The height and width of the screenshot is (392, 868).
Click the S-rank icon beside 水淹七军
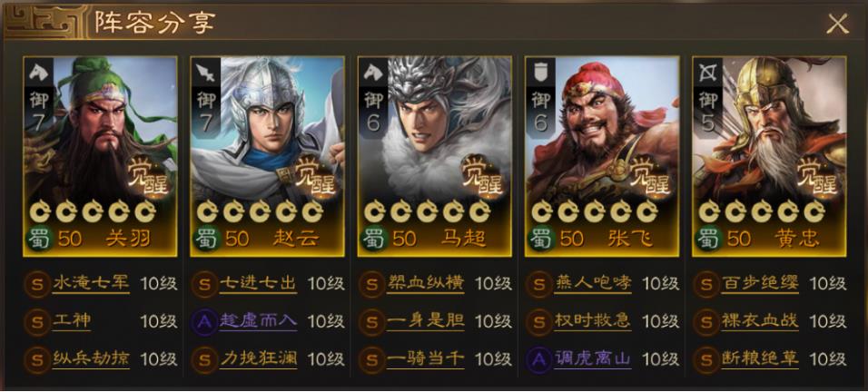(37, 285)
